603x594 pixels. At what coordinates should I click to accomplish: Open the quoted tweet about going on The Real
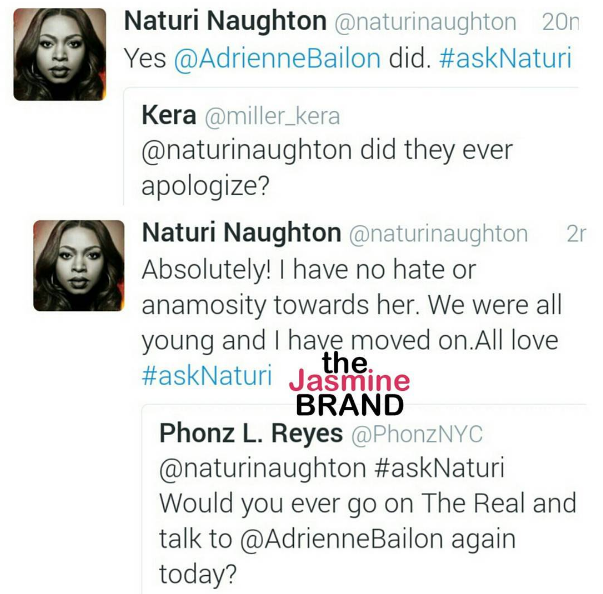click(x=364, y=499)
